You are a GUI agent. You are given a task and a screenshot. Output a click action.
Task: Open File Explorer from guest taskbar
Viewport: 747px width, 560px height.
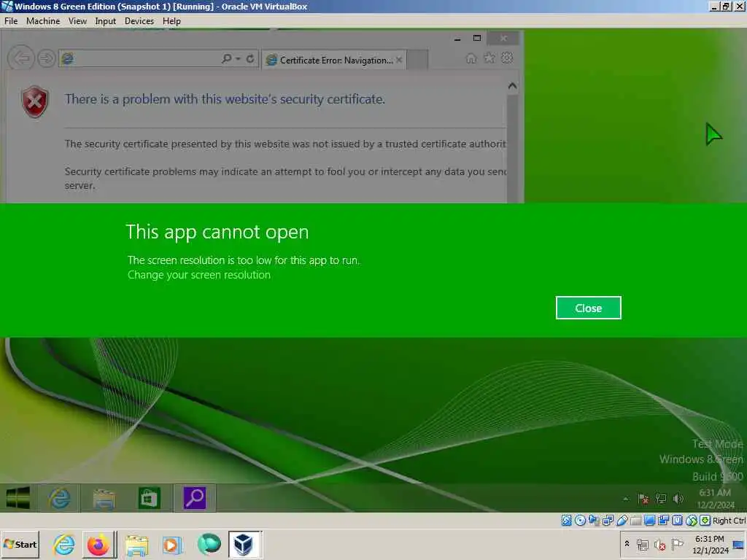tap(104, 499)
